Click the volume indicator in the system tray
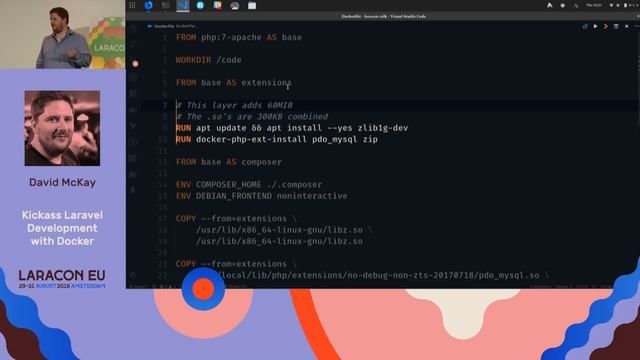This screenshot has width=640, height=360. pos(618,5)
